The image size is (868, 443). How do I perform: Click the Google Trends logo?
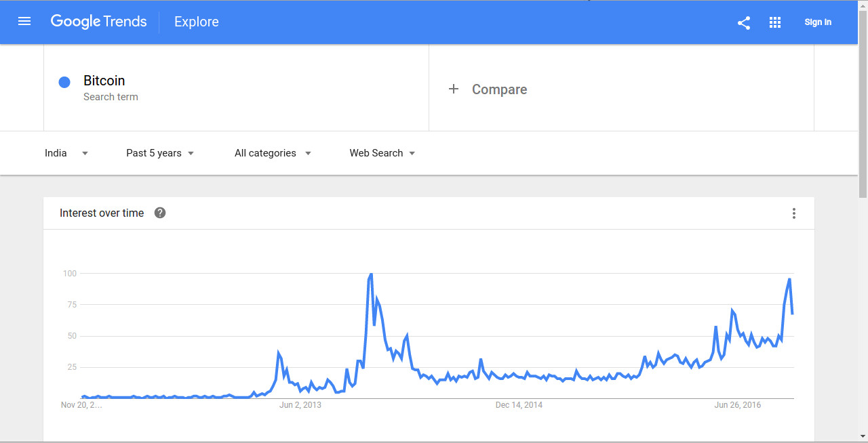click(x=98, y=22)
